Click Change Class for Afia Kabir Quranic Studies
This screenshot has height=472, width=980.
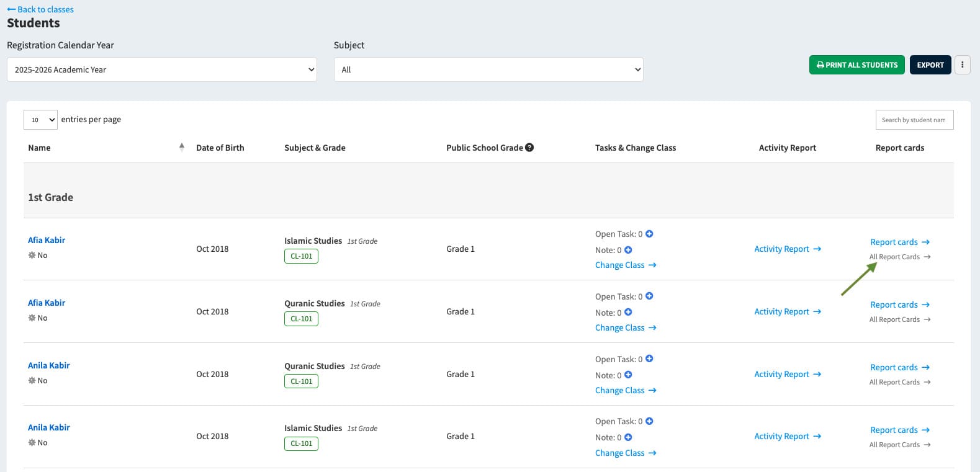(x=626, y=327)
